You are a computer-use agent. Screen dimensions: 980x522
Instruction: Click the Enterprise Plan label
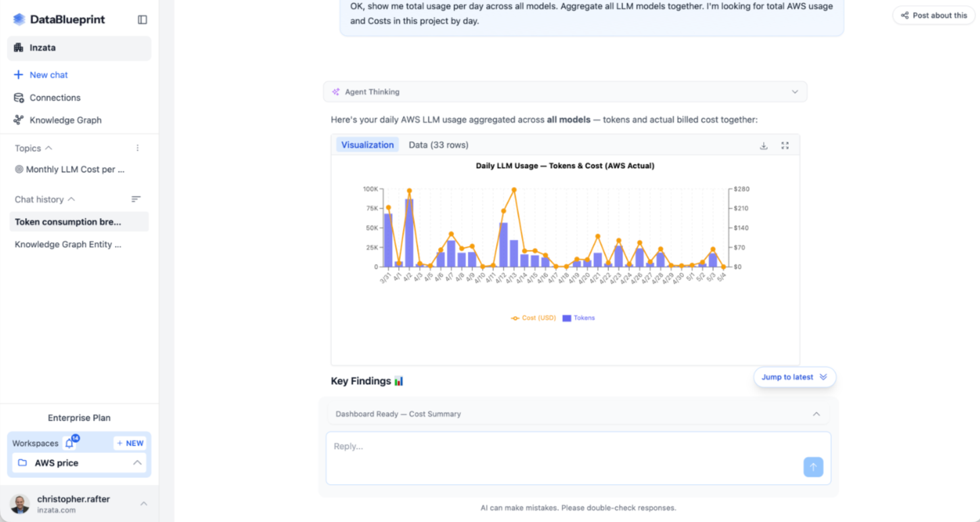79,418
